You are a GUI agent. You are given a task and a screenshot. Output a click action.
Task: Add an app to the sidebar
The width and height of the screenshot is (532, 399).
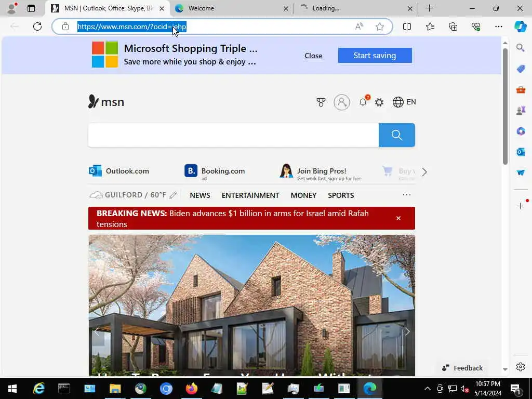point(521,206)
